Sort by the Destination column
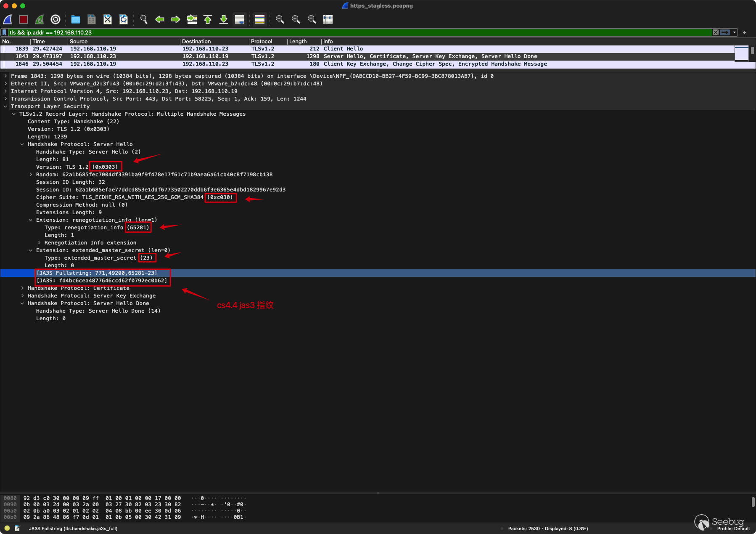Image resolution: width=756 pixels, height=534 pixels. 214,41
